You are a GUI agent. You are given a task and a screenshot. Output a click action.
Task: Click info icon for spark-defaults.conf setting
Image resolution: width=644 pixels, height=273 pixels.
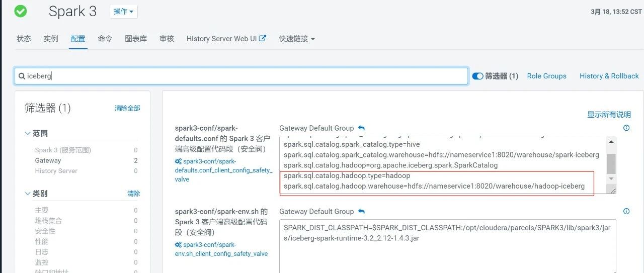pos(626,128)
